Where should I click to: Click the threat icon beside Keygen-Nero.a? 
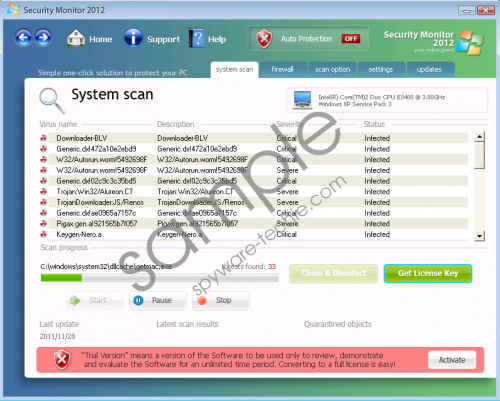pyautogui.click(x=43, y=234)
